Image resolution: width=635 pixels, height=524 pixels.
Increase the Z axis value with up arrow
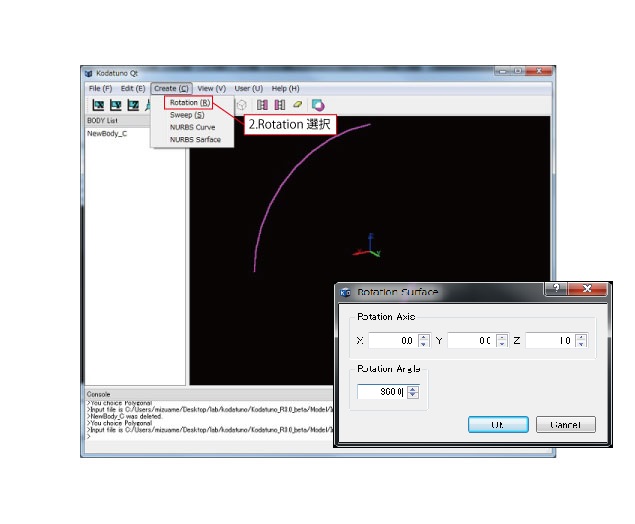pyautogui.click(x=581, y=337)
